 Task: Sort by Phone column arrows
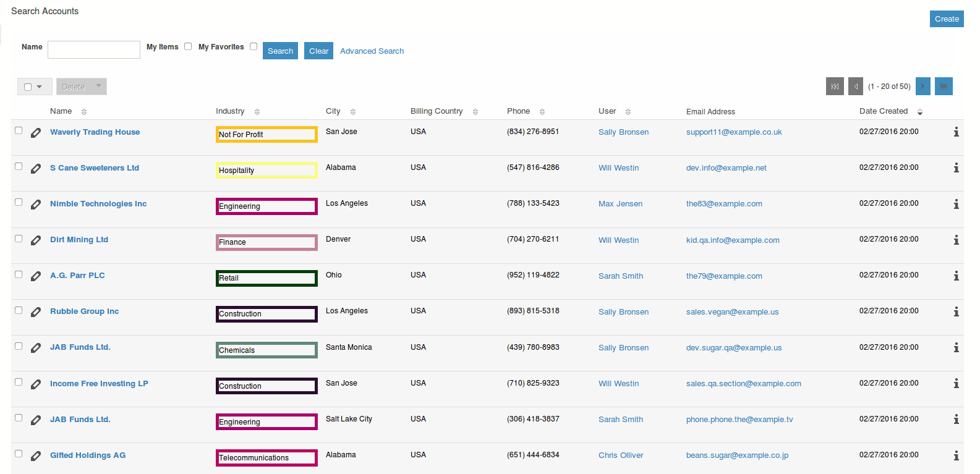click(x=542, y=112)
